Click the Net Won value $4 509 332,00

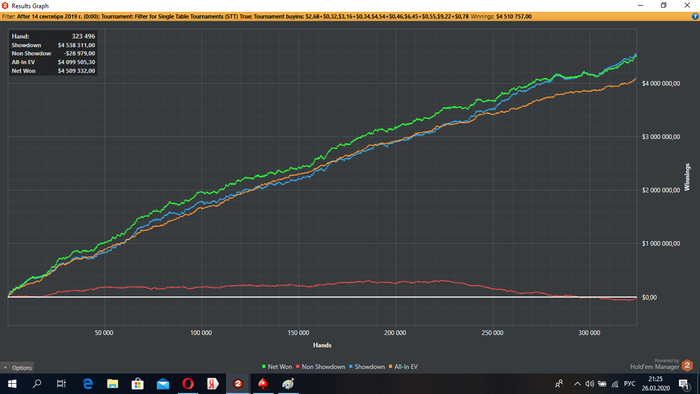pyautogui.click(x=76, y=71)
